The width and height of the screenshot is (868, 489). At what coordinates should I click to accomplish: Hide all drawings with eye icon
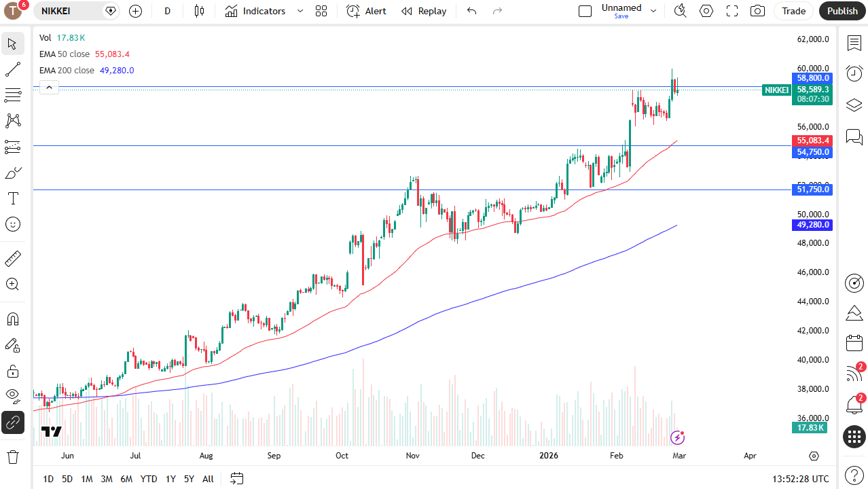tap(12, 397)
